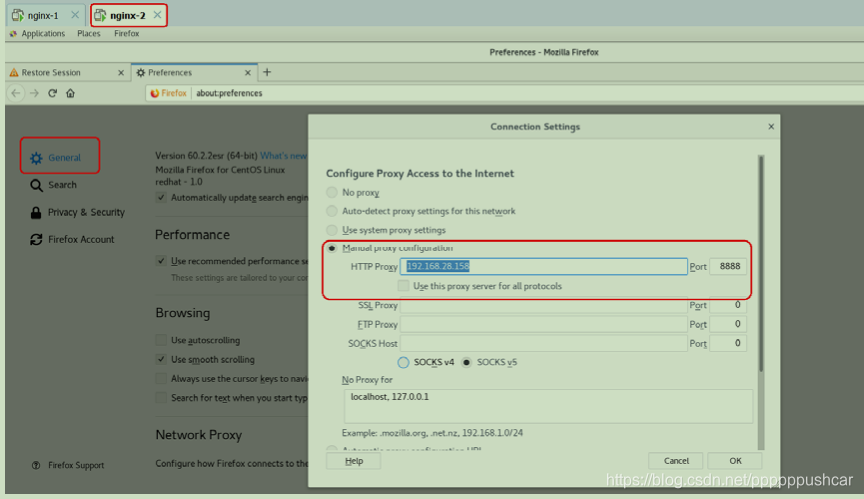
Task: Open a new tab with the plus icon
Action: point(267,72)
